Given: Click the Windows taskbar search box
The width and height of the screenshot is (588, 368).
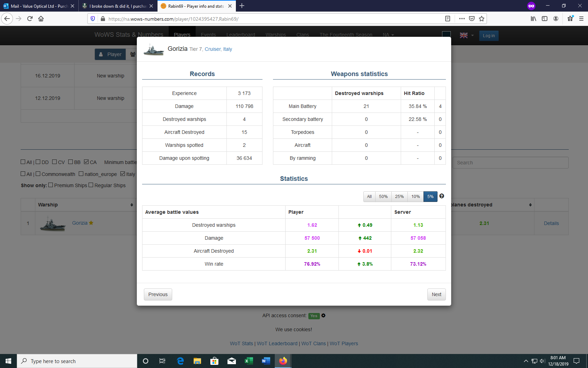Looking at the screenshot, I should point(77,361).
